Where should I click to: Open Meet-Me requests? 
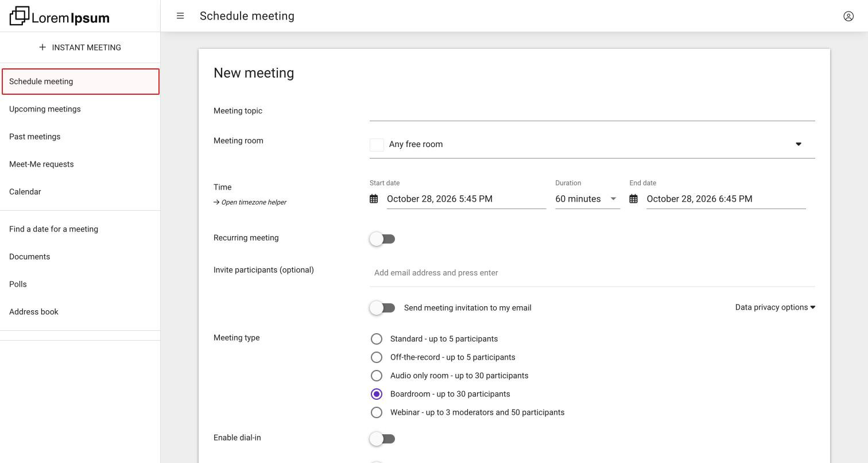[x=80, y=164]
